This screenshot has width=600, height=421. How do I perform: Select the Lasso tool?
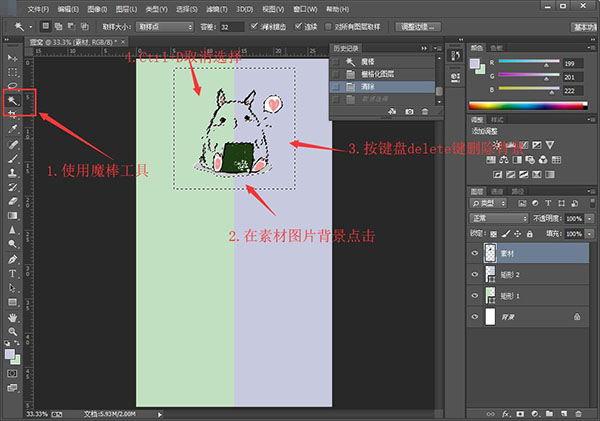pyautogui.click(x=12, y=85)
